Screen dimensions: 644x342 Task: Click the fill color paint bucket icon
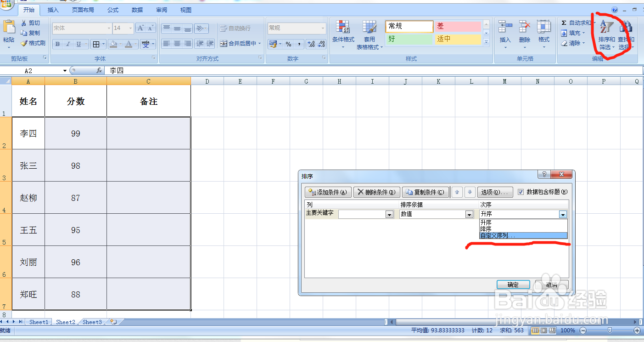[113, 44]
